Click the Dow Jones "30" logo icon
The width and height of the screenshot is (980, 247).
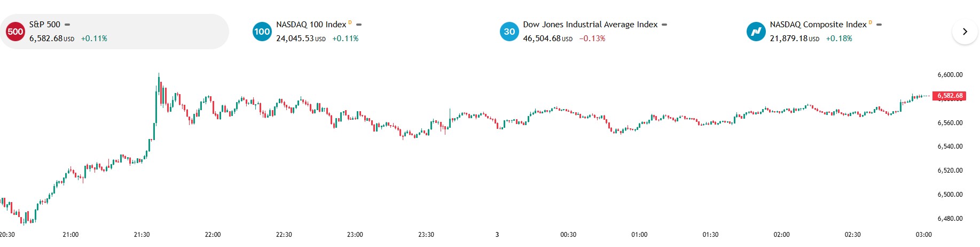tap(509, 32)
